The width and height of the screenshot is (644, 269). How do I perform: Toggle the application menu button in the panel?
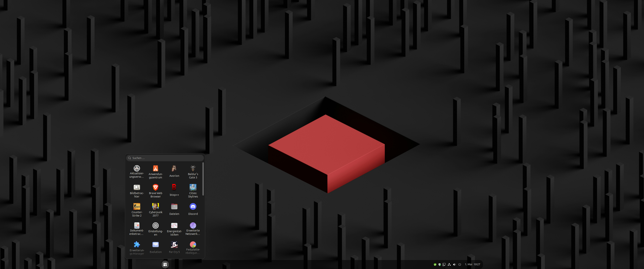[165, 265]
